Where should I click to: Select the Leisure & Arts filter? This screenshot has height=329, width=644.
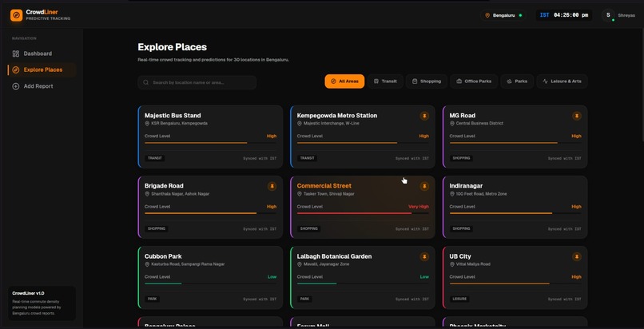click(562, 81)
